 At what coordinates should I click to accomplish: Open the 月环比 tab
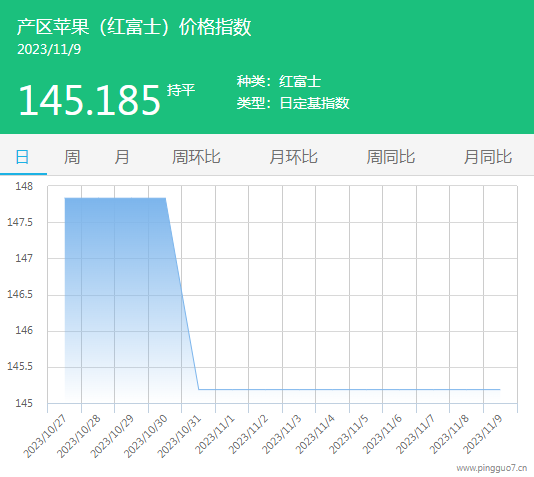pos(294,157)
